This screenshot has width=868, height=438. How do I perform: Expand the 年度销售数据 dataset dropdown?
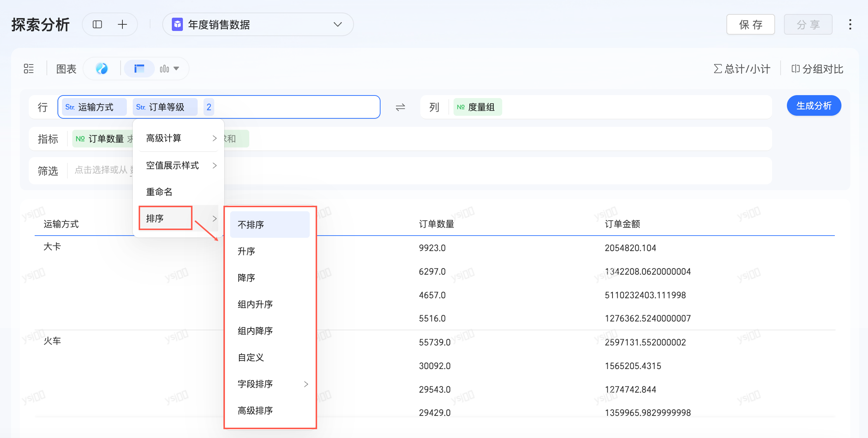(x=337, y=25)
